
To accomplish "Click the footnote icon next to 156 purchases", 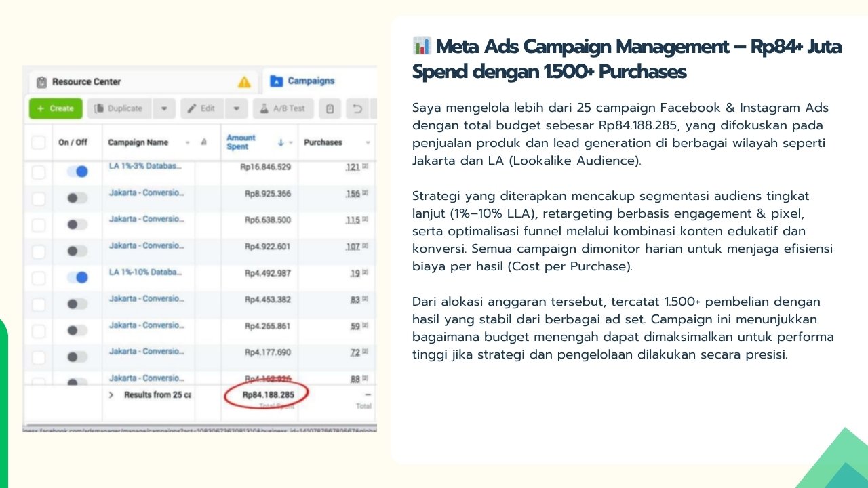I will click(365, 194).
